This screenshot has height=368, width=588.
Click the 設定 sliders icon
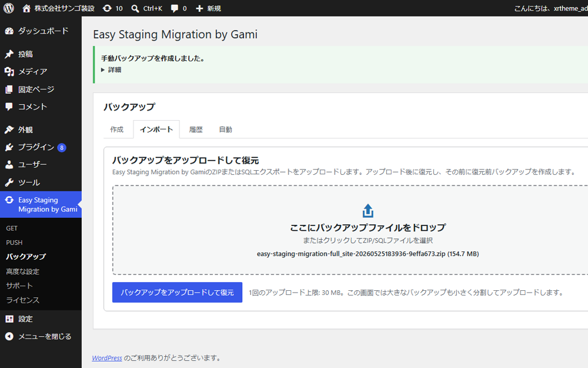coord(9,319)
